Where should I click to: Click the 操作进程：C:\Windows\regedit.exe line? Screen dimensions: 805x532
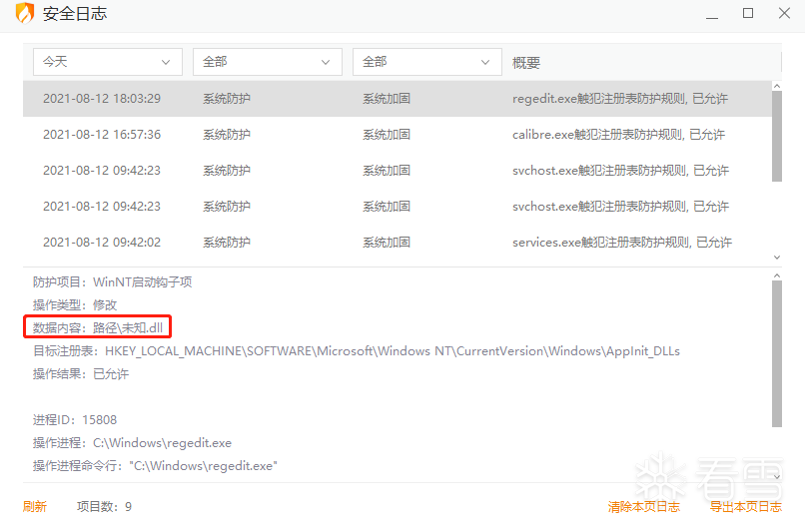coord(133,443)
